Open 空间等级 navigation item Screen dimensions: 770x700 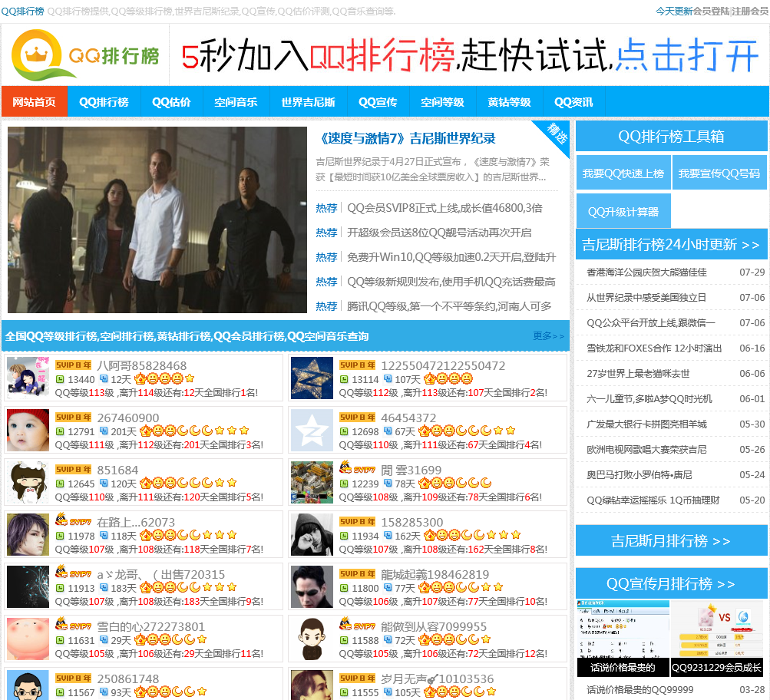pyautogui.click(x=442, y=101)
